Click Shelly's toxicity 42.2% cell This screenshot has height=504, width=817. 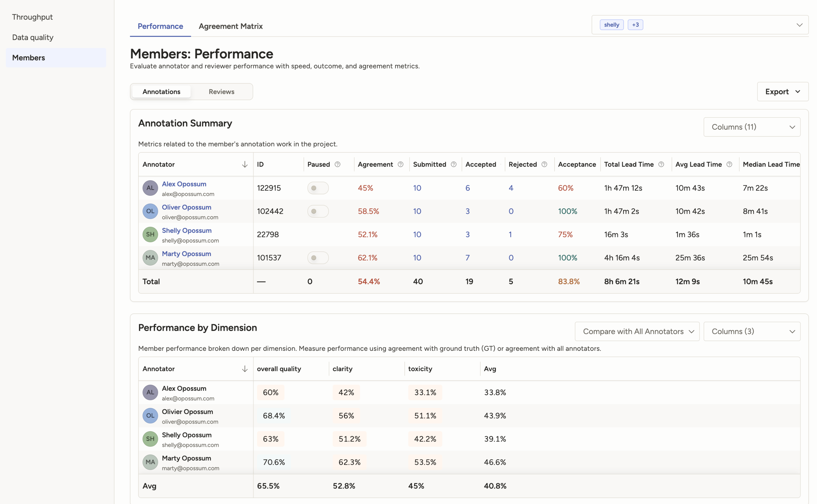pos(425,439)
